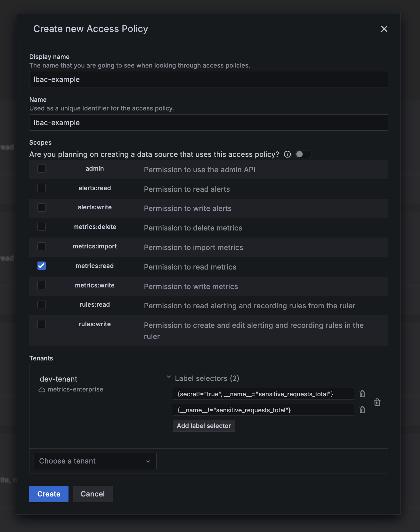Focus the Display name input field
Viewport: 420px width, 532px height.
click(208, 79)
